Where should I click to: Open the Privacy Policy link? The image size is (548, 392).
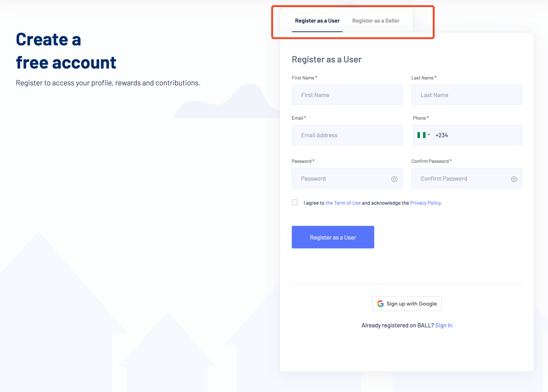click(425, 203)
